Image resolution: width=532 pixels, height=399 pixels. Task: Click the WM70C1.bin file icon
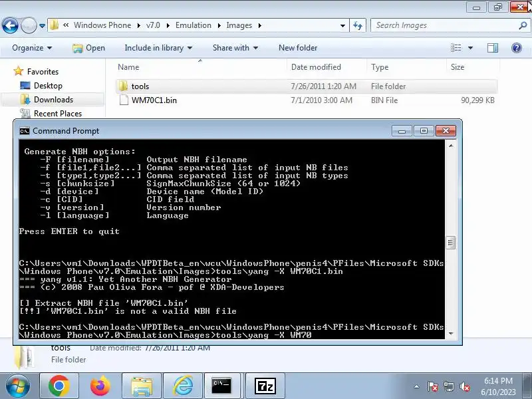[124, 100]
